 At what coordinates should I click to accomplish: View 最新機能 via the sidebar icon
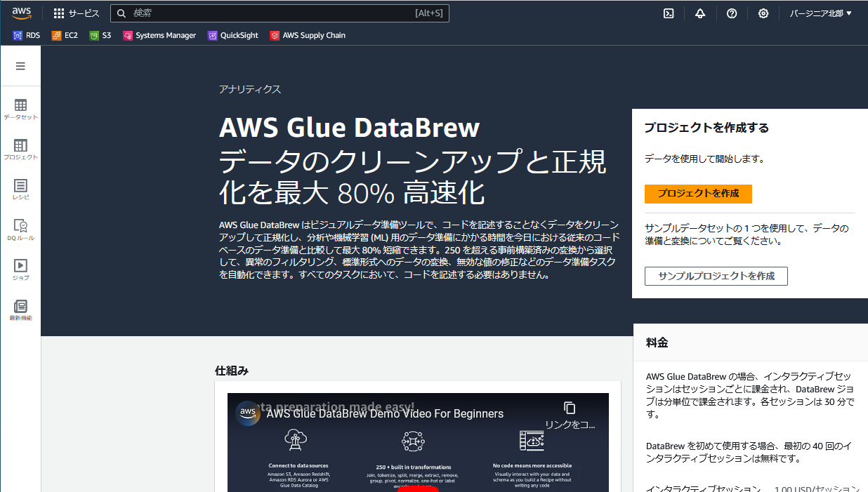click(x=21, y=309)
